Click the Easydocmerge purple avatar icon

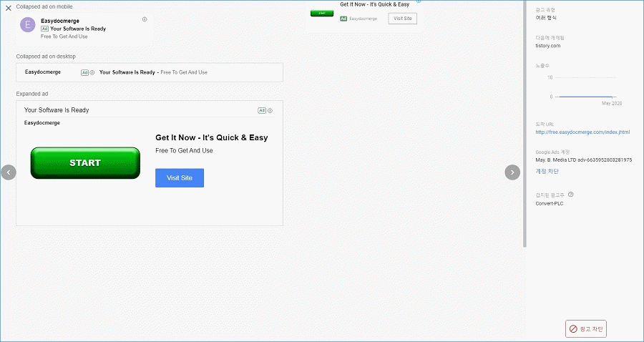pyautogui.click(x=27, y=24)
